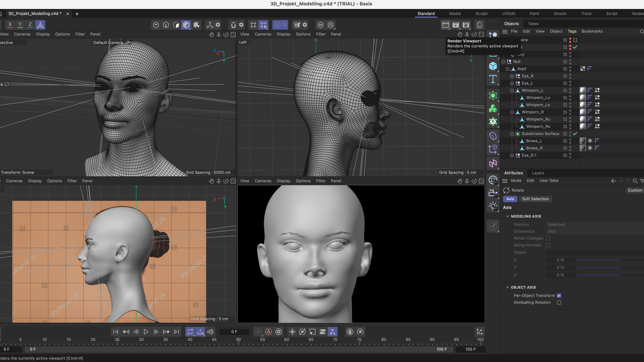Screen dimensions: 644x362
Task: Collapse the MODELING AXIS section
Action: tap(508, 216)
